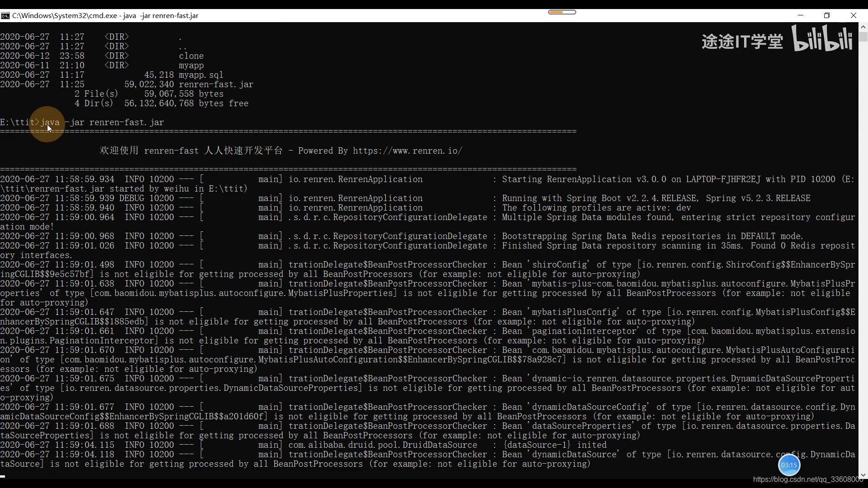Click the '59,067,558 bytes' total text
This screenshot has width=868, height=488.
184,94
